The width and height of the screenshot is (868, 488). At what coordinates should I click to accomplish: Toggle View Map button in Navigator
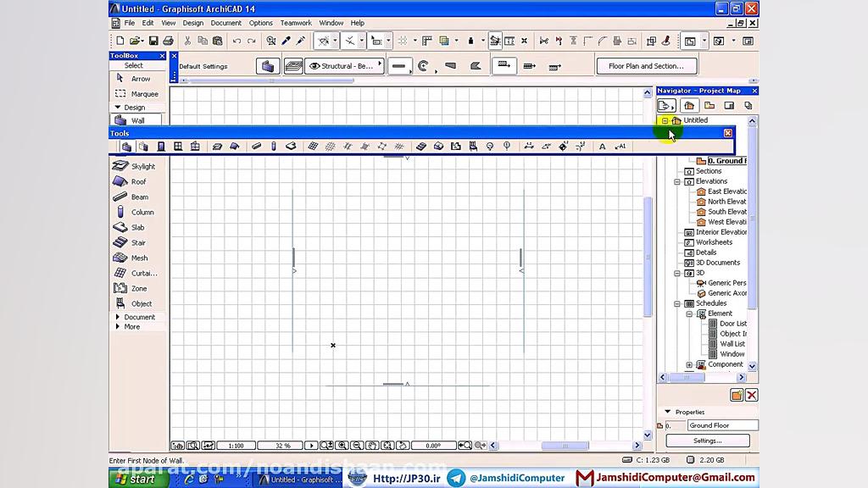click(x=709, y=106)
